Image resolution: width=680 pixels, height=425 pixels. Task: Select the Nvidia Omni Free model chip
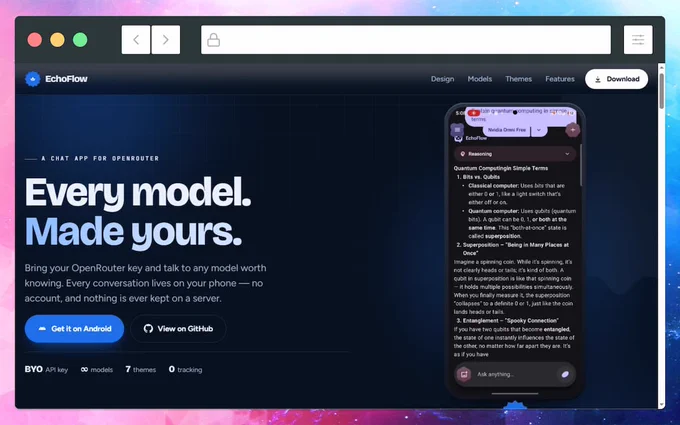click(507, 130)
